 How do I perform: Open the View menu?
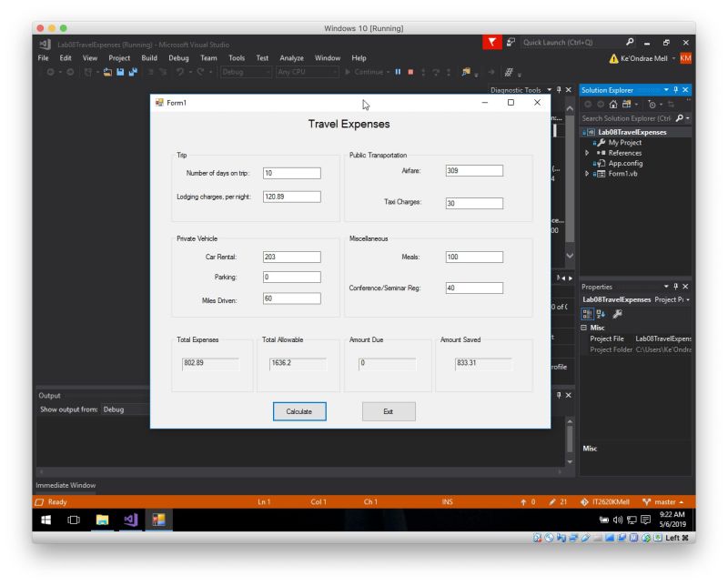(90, 58)
